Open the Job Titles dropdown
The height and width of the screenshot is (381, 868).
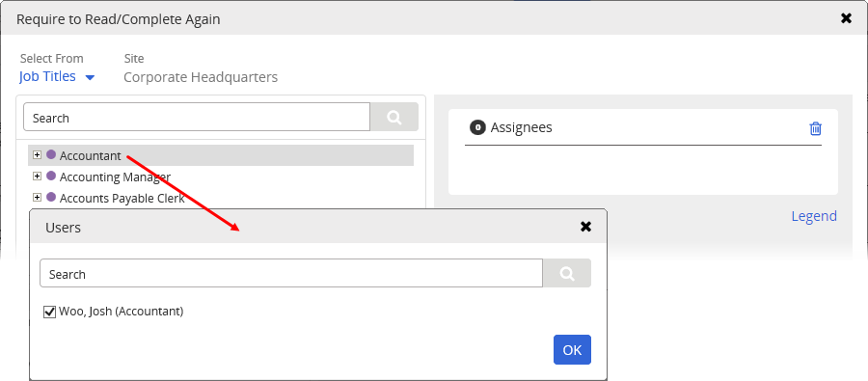coord(57,76)
